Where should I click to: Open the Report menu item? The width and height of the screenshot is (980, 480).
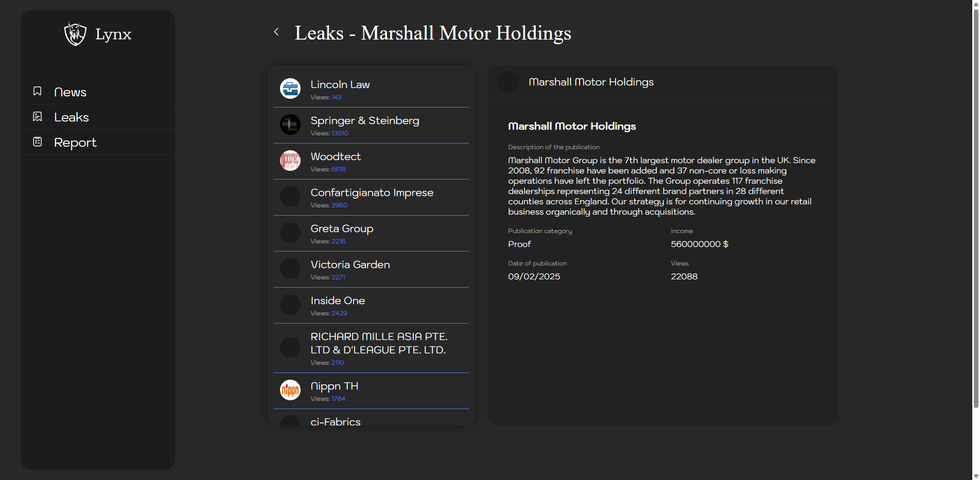tap(75, 143)
